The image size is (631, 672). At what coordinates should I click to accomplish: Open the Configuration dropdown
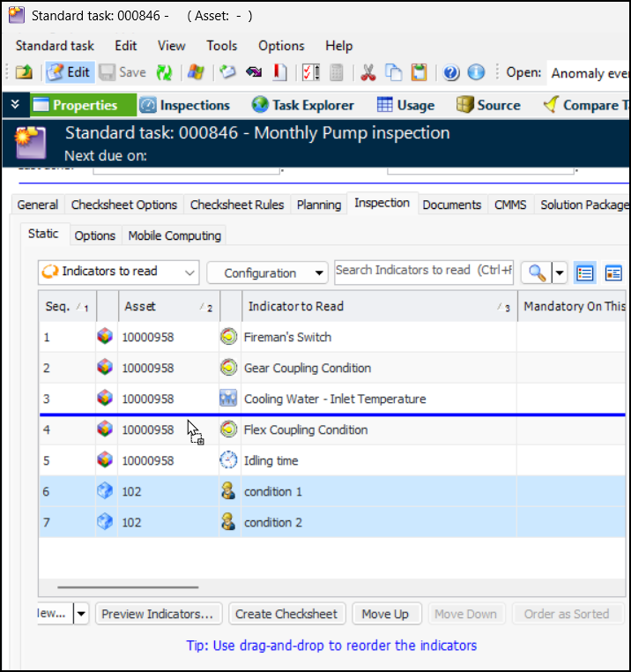point(267,273)
